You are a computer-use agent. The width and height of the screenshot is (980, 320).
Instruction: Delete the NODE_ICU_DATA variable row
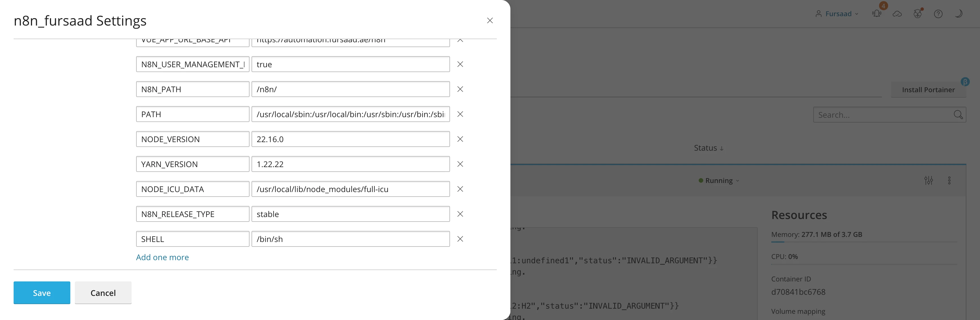click(x=460, y=189)
